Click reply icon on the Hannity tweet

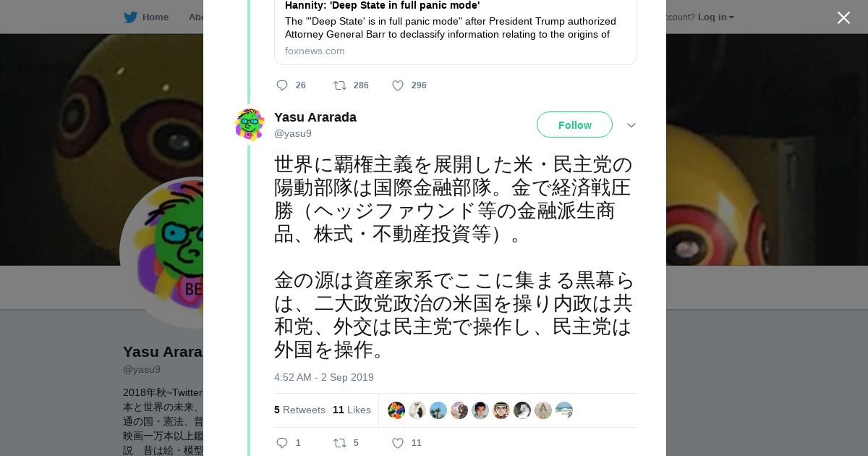[x=282, y=85]
